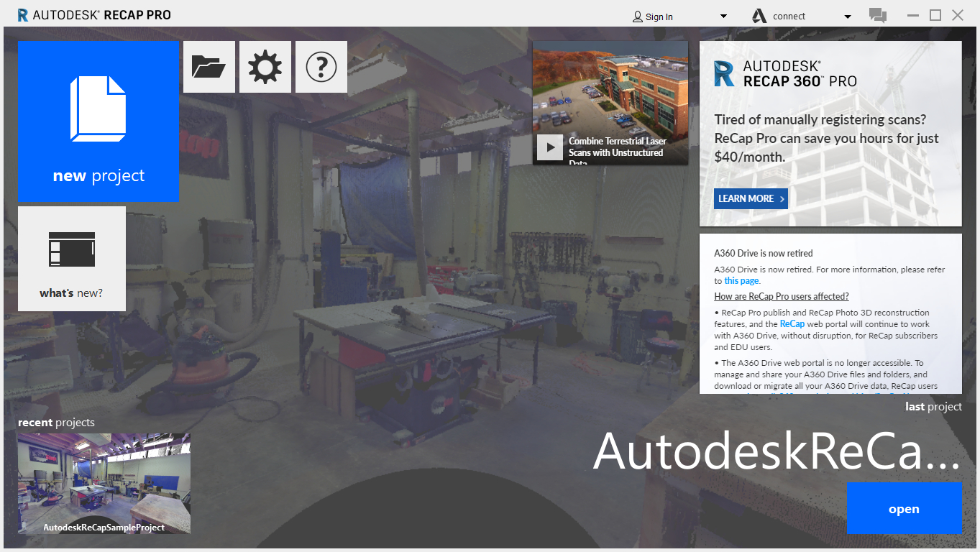
Task: Open the settings gear icon
Action: click(265, 67)
